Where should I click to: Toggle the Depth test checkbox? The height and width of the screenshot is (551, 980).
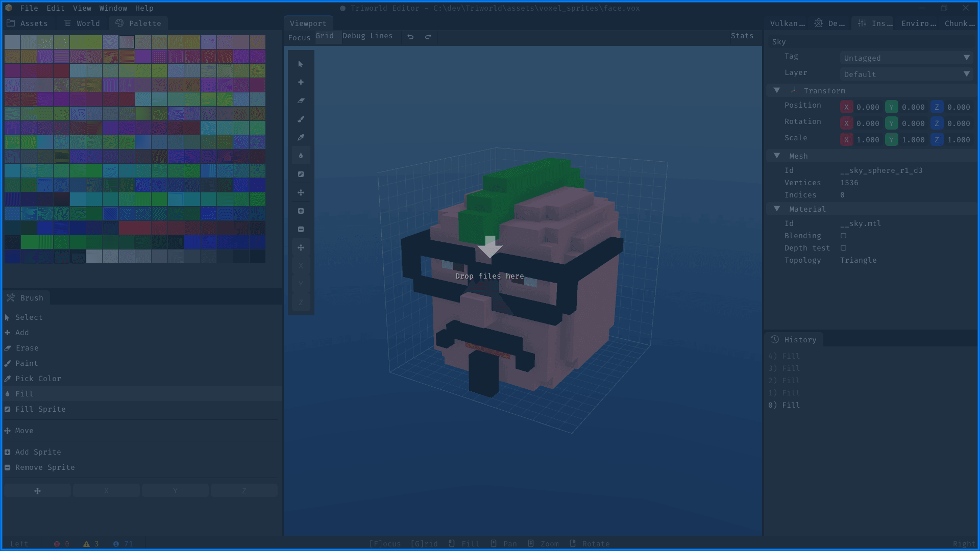click(x=843, y=248)
